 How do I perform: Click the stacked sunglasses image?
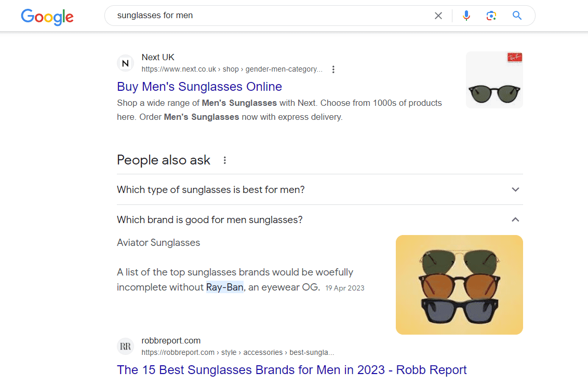[459, 285]
